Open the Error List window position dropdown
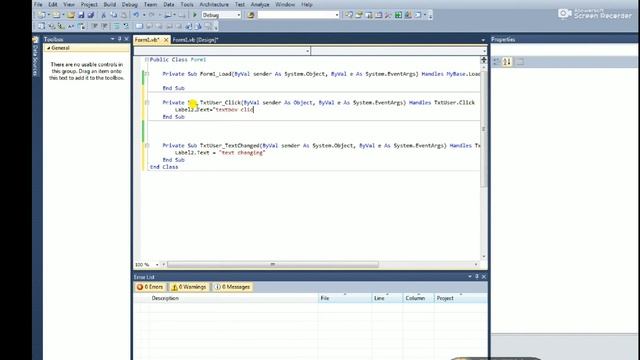640x360 pixels. (x=469, y=276)
